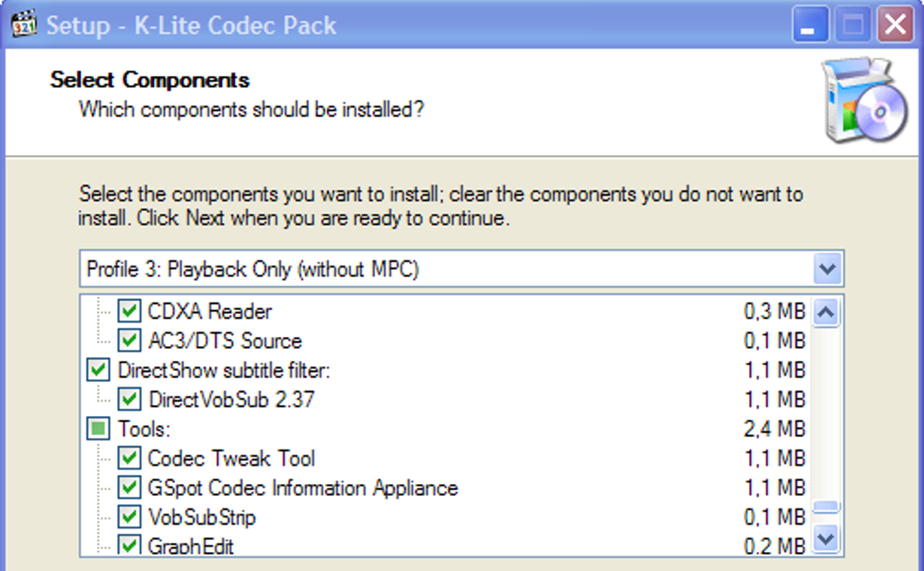Image resolution: width=924 pixels, height=571 pixels.
Task: Click the component list scroll down arrow
Action: click(x=826, y=538)
